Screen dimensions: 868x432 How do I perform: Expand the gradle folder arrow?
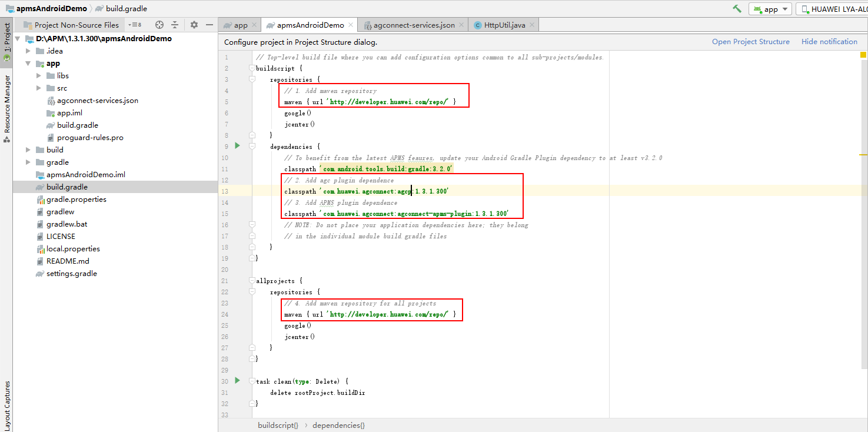click(28, 162)
